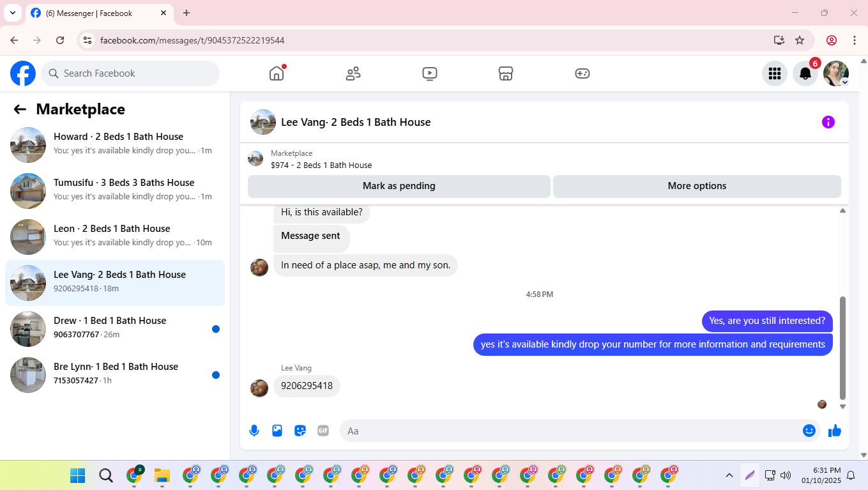868x490 pixels.
Task: Click the back arrow beside Marketplace
Action: 20,109
